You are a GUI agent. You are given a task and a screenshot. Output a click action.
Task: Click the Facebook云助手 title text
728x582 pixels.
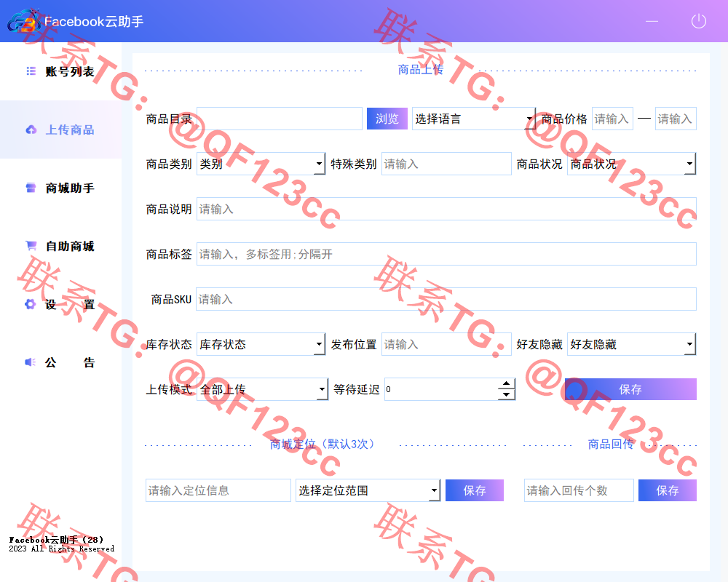(94, 21)
